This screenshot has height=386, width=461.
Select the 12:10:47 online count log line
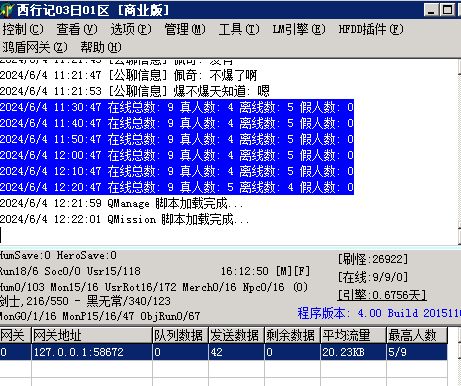point(177,171)
